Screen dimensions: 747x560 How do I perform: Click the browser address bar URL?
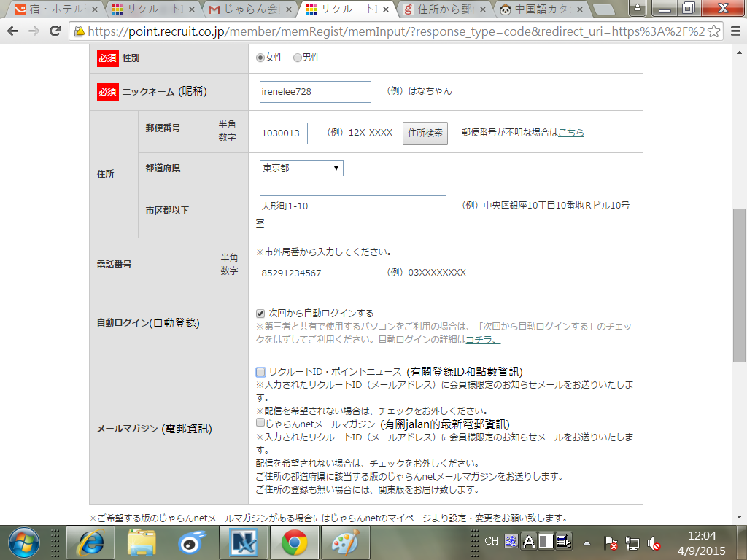tap(395, 31)
